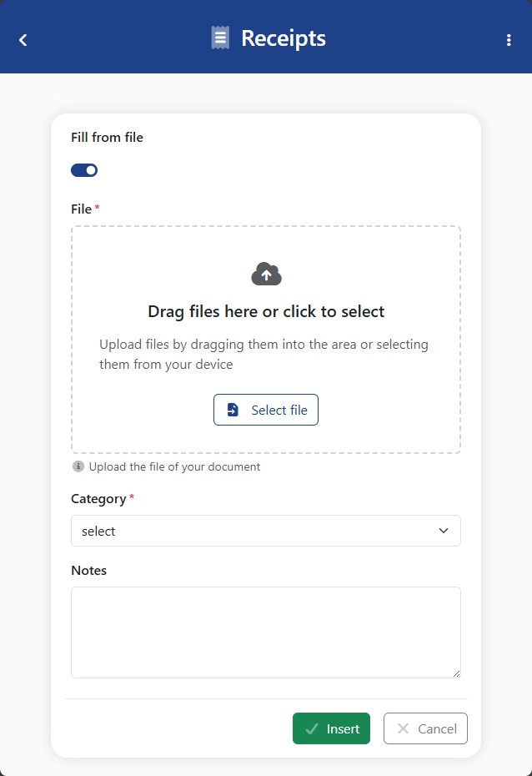Screen dimensions: 532x776
Task: Click the receipt icon beside the title
Action: [x=220, y=38]
